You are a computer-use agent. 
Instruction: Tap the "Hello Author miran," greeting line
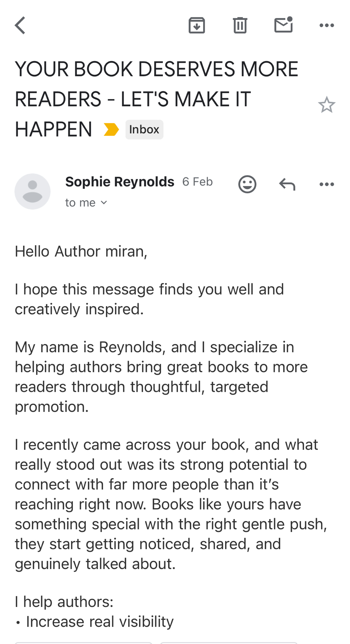81,251
